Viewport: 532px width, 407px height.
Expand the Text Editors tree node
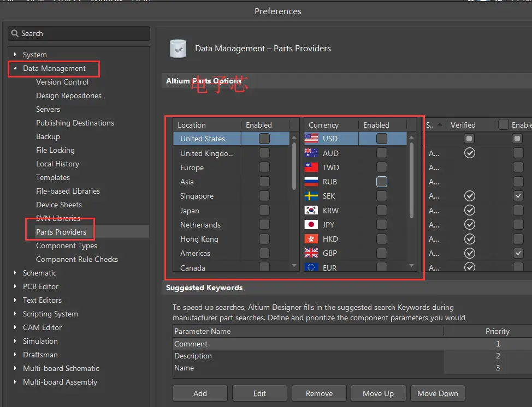(x=15, y=300)
